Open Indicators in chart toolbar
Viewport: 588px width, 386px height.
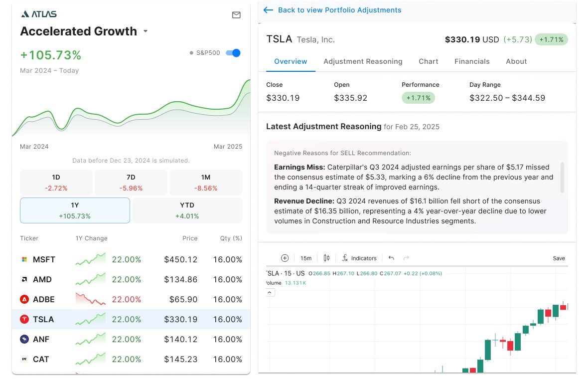tap(359, 258)
